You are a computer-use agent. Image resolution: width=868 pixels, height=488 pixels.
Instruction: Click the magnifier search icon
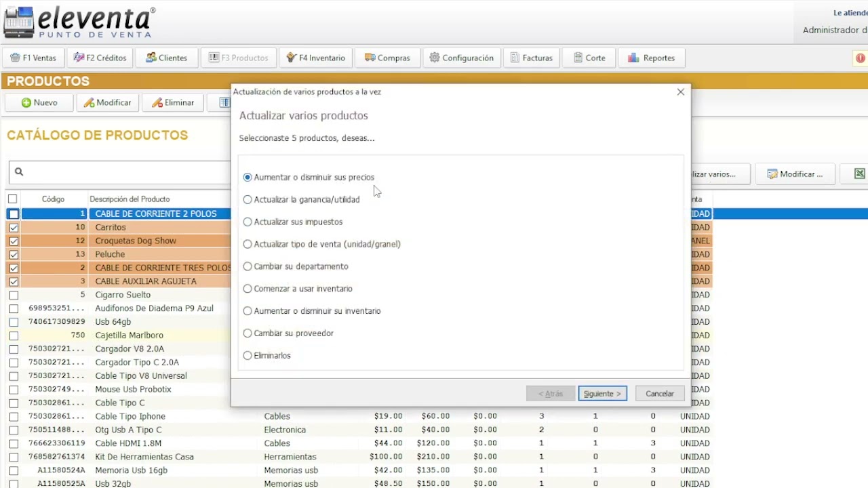(19, 172)
